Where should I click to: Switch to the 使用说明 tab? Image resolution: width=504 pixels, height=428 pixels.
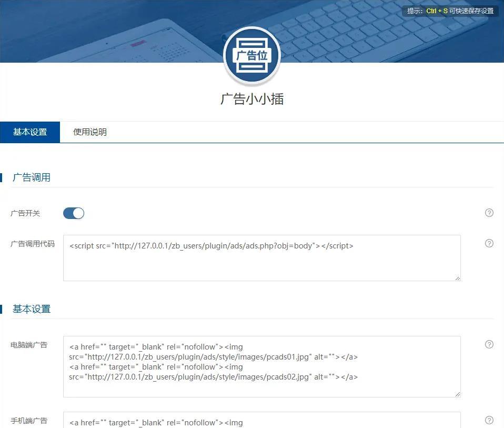point(90,132)
